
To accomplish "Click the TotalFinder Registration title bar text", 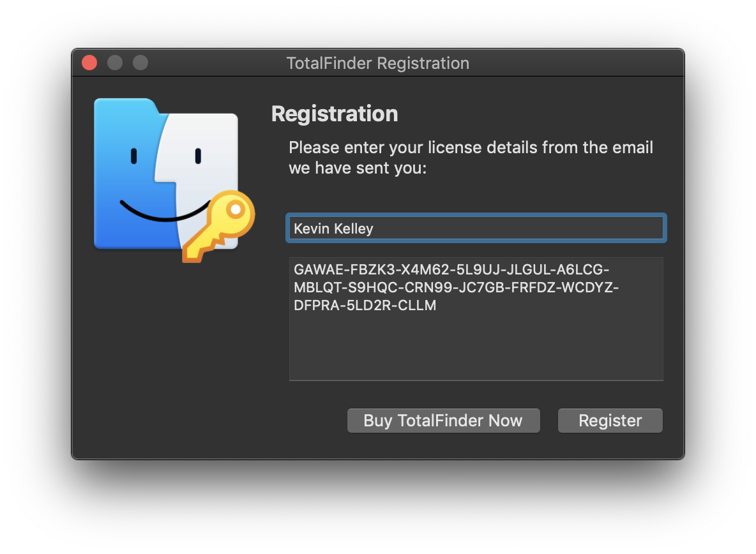I will (x=377, y=63).
